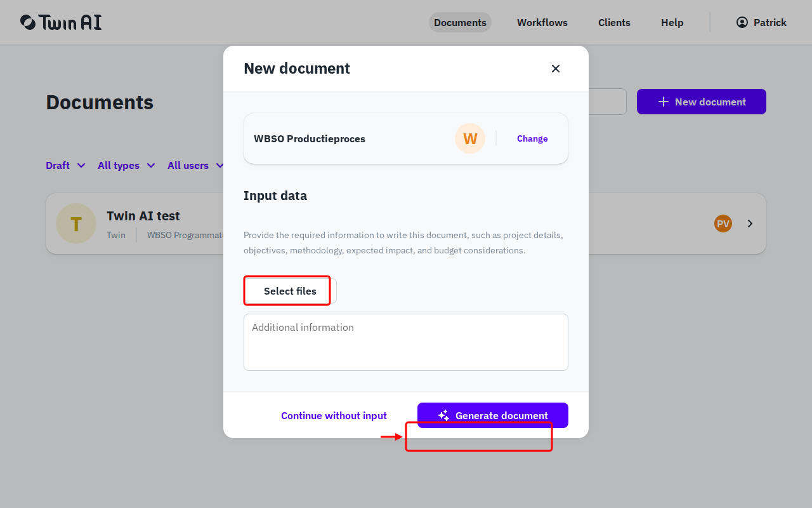812x508 pixels.
Task: Open the Help menu item
Action: [672, 22]
